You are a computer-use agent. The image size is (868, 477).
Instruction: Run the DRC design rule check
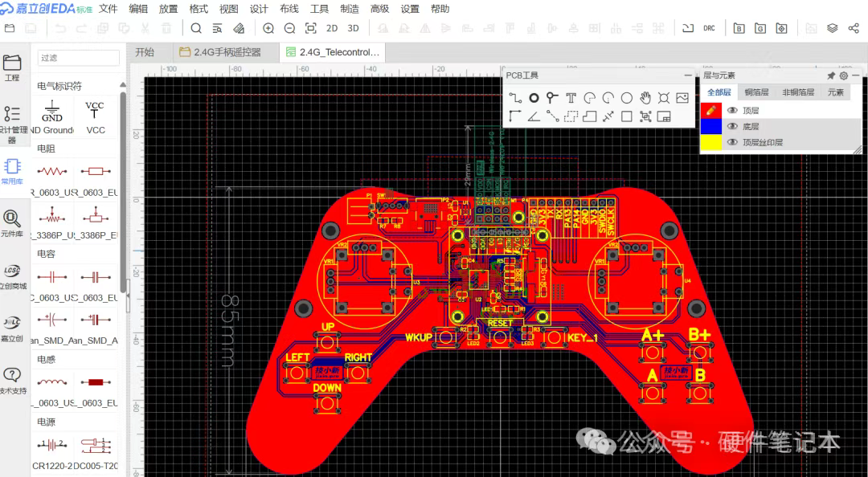tap(709, 28)
